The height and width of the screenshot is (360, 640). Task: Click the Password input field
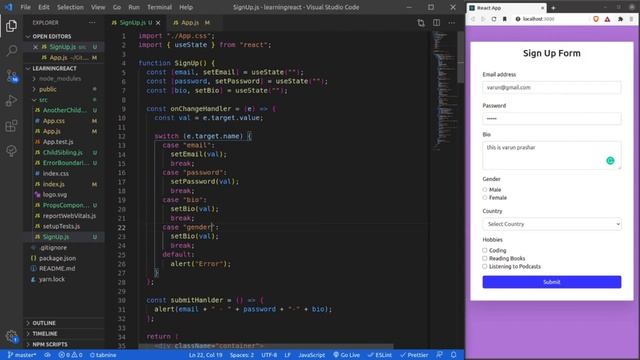552,118
